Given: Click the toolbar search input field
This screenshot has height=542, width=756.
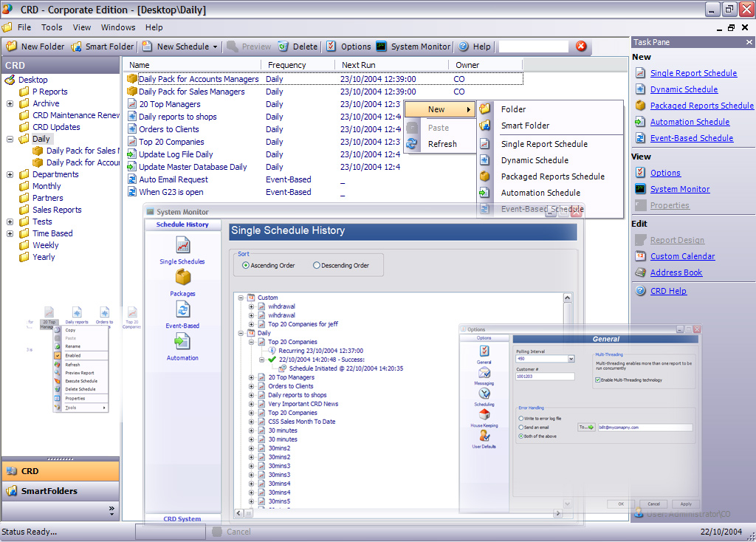Looking at the screenshot, I should [533, 47].
